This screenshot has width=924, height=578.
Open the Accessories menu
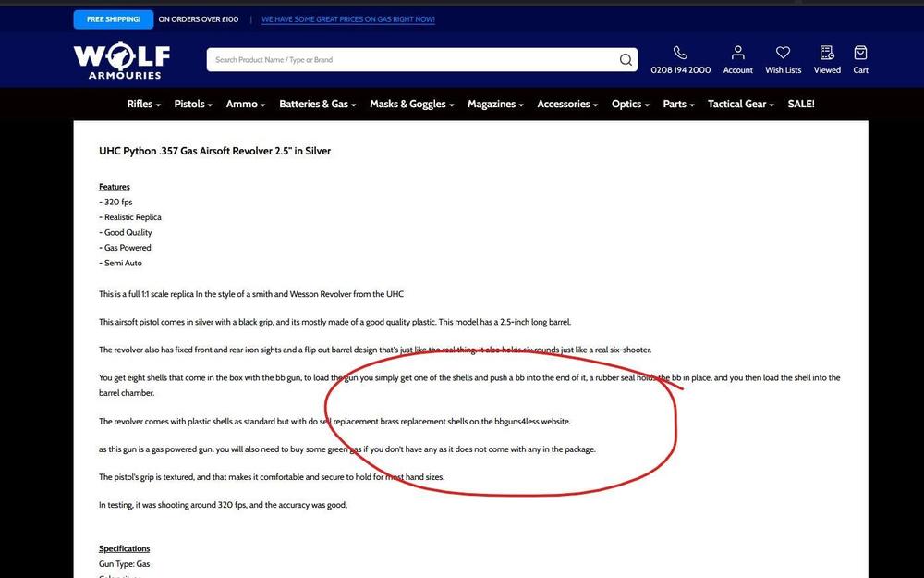click(567, 105)
